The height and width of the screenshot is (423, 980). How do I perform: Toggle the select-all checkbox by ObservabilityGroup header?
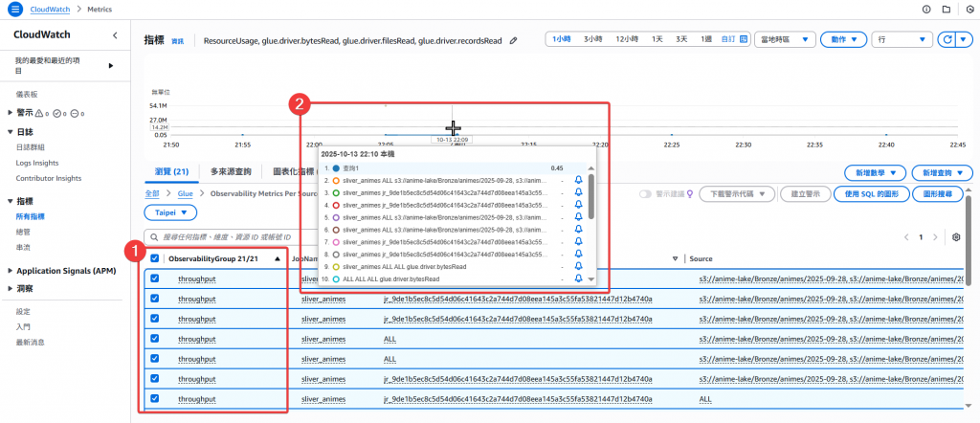[x=154, y=258]
